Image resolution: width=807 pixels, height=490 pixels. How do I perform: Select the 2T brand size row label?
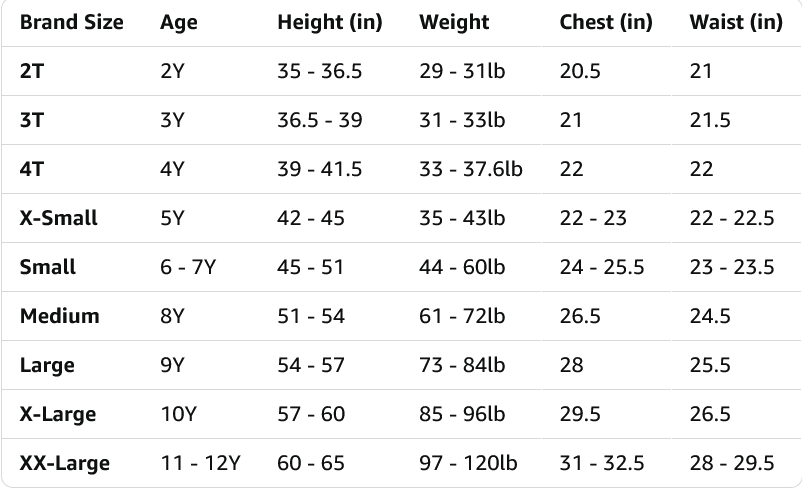[x=31, y=71]
